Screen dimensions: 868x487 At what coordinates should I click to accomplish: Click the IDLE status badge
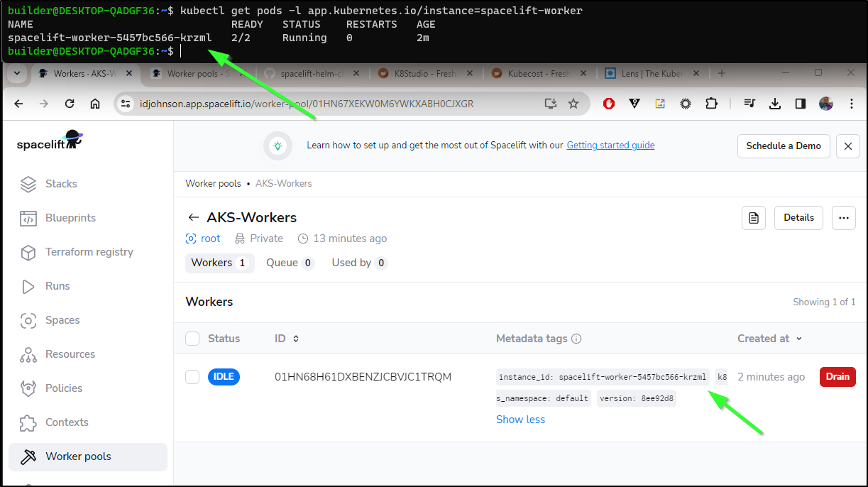(x=224, y=377)
